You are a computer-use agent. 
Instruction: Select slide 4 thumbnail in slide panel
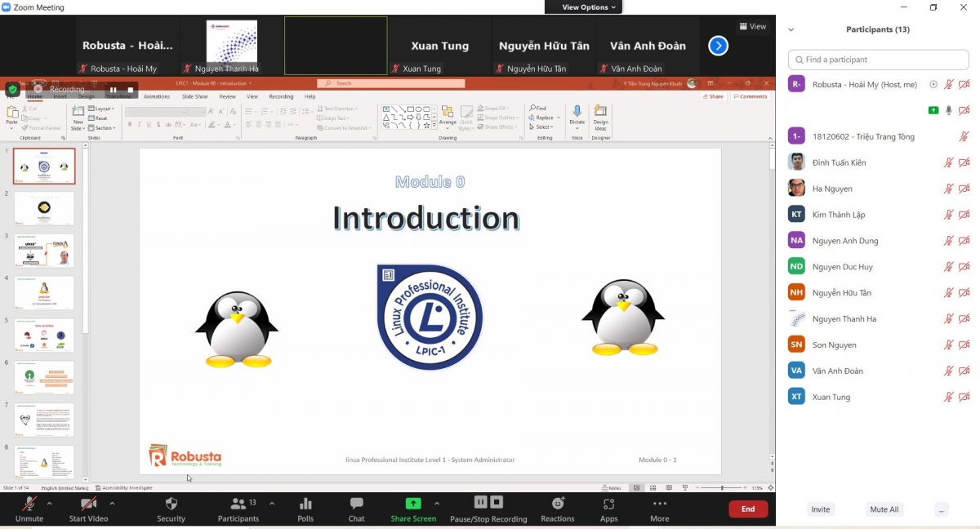pos(44,293)
